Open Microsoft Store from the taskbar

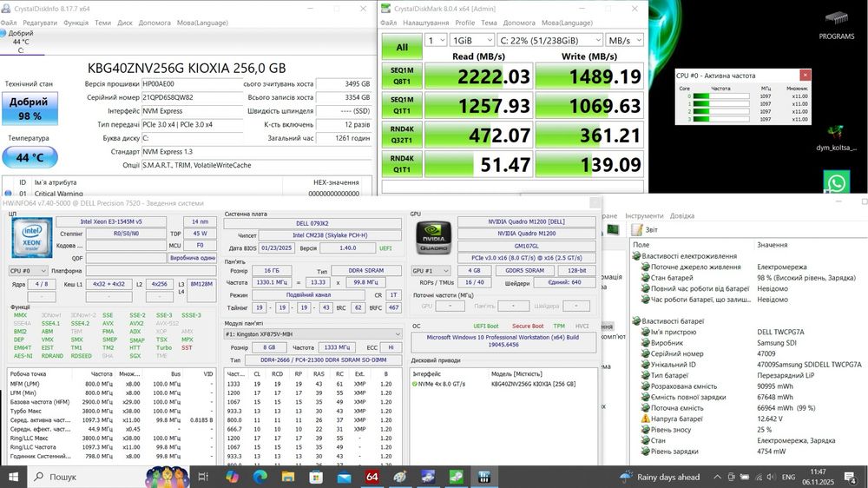coord(316,477)
